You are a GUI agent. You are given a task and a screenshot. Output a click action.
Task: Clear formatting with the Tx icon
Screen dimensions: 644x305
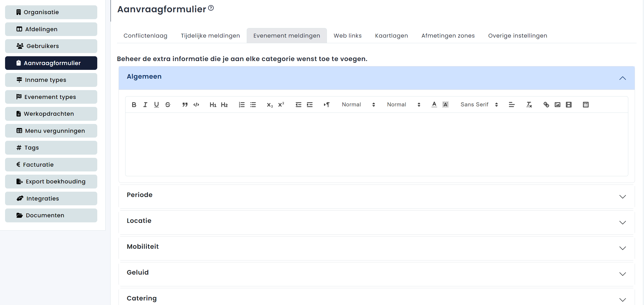click(x=529, y=105)
